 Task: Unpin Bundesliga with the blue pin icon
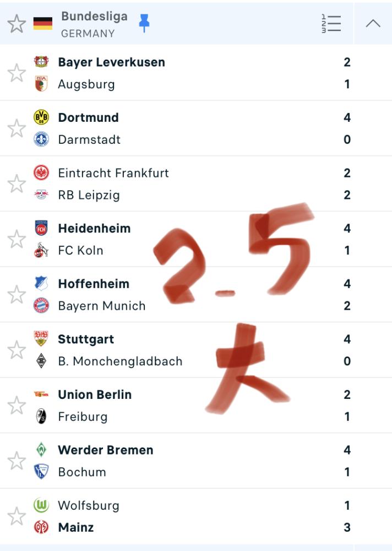[144, 23]
